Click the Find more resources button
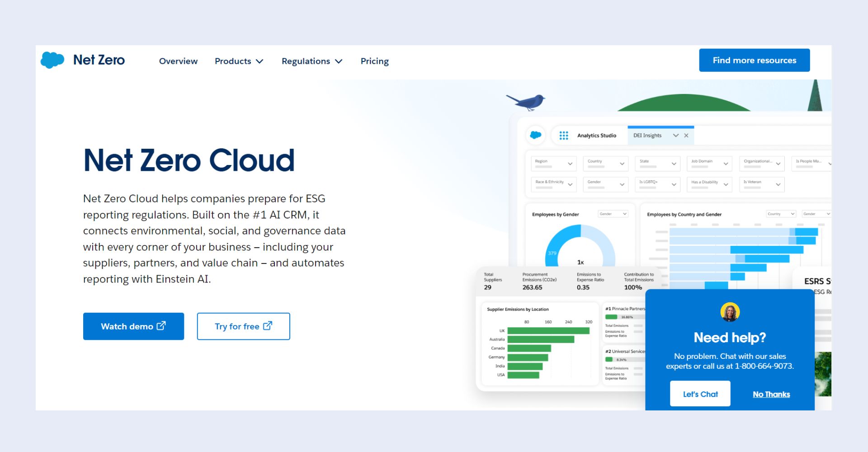This screenshot has height=452, width=868. click(754, 60)
